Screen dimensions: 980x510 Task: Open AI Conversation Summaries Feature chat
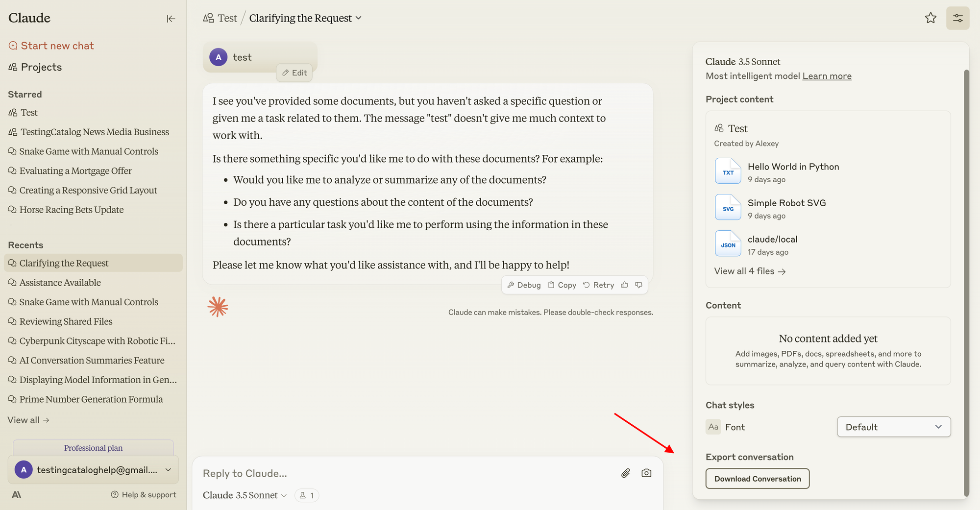[93, 361]
